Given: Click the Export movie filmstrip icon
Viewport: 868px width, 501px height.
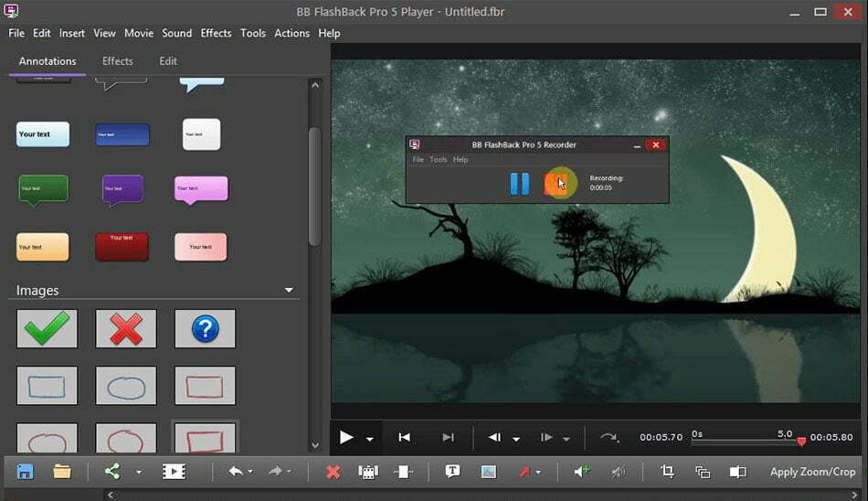Looking at the screenshot, I should [x=174, y=472].
